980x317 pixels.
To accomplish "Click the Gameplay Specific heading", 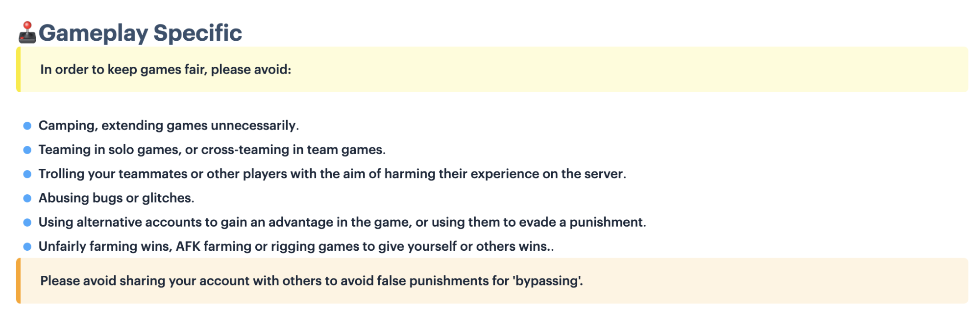I will (x=140, y=33).
